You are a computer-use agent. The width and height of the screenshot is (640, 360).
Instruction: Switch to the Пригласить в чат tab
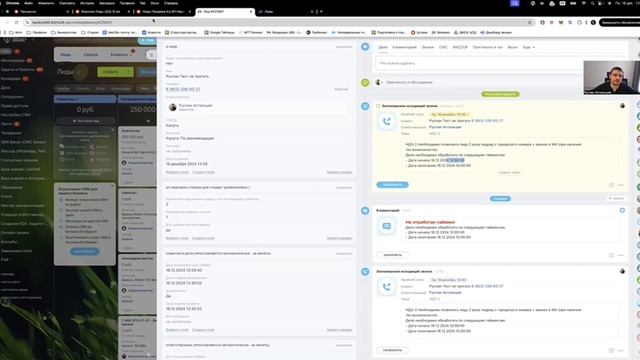(x=487, y=47)
